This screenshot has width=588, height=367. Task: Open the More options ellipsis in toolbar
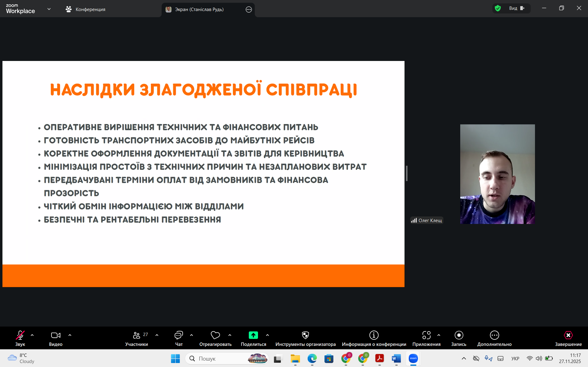pos(494,335)
